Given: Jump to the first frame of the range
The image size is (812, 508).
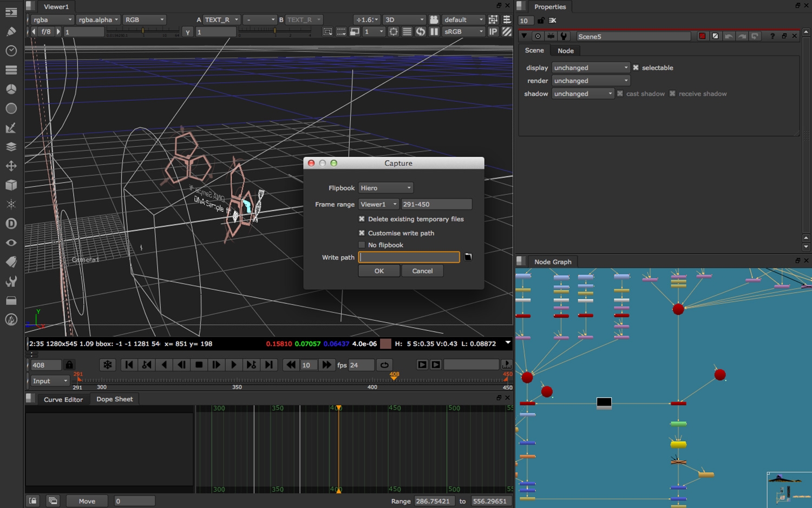Looking at the screenshot, I should point(129,365).
